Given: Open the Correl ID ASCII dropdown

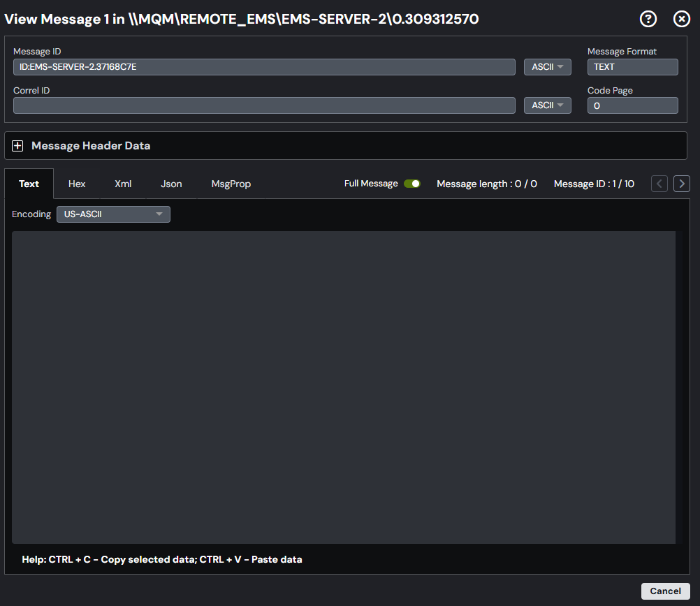Looking at the screenshot, I should [547, 105].
